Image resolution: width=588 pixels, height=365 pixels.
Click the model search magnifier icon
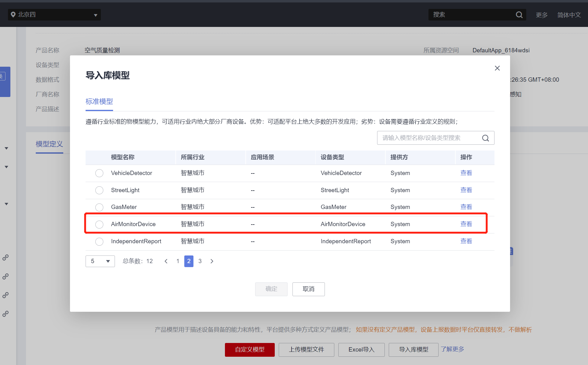tap(485, 138)
